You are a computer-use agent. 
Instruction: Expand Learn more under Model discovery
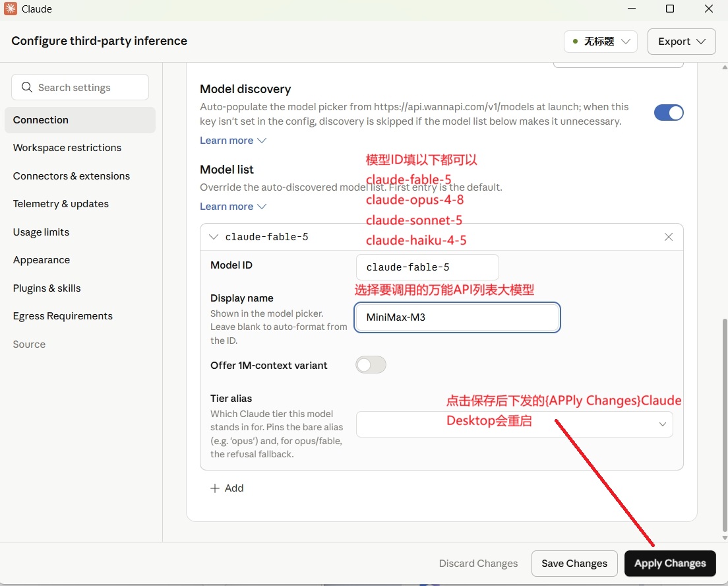coord(233,141)
